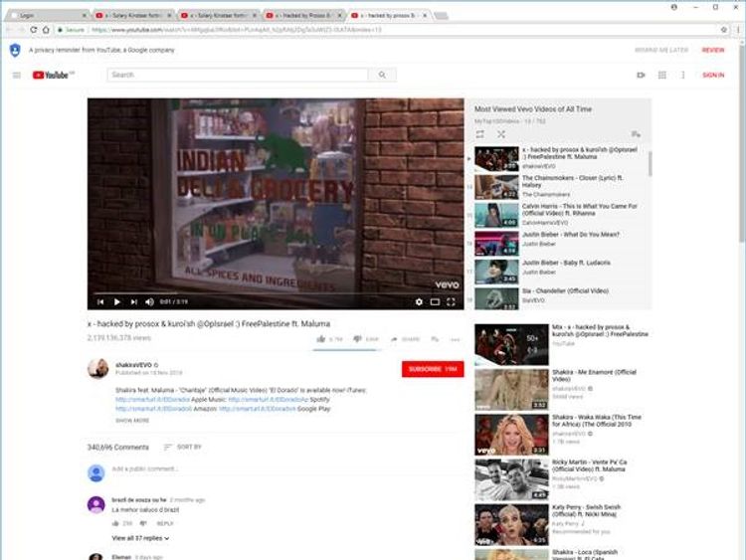Click the SIGN IN link
The width and height of the screenshot is (746, 560).
point(713,75)
